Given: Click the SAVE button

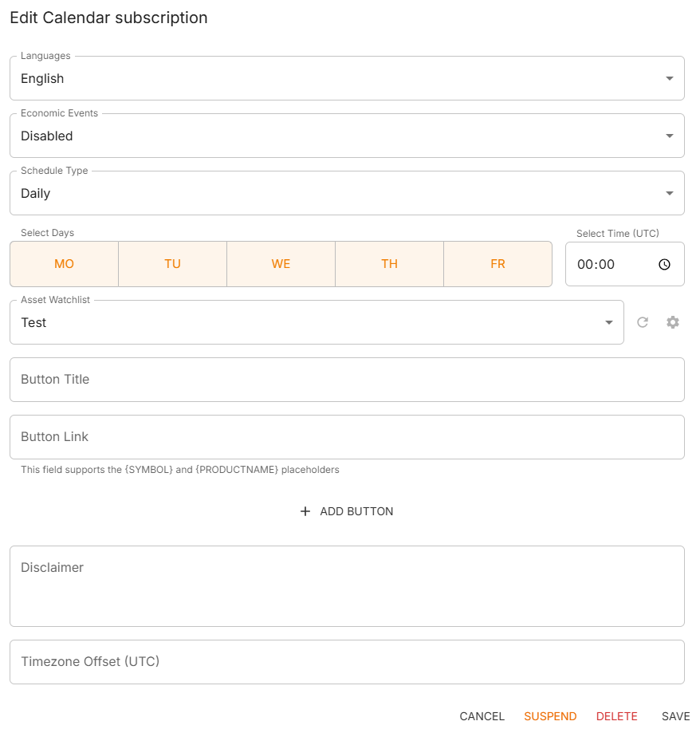Looking at the screenshot, I should [x=676, y=716].
